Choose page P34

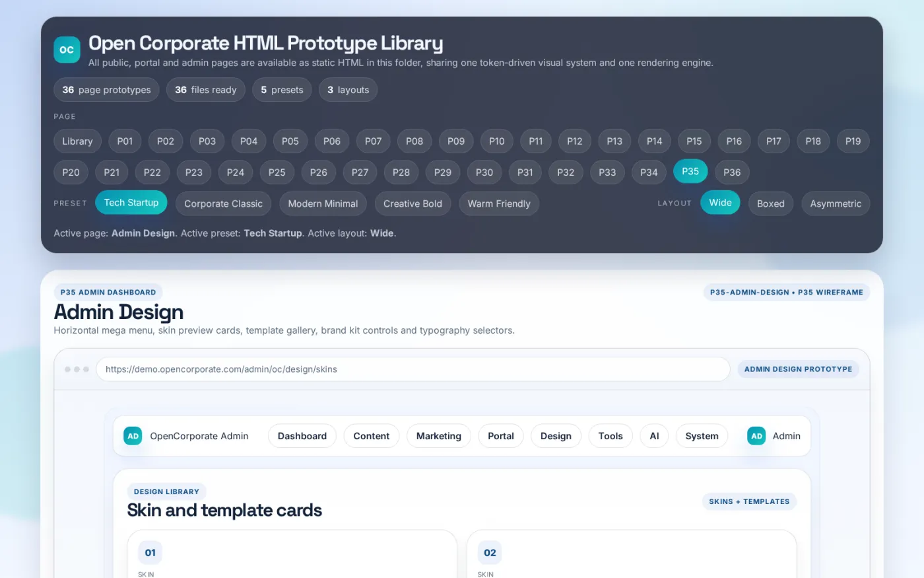coord(649,172)
